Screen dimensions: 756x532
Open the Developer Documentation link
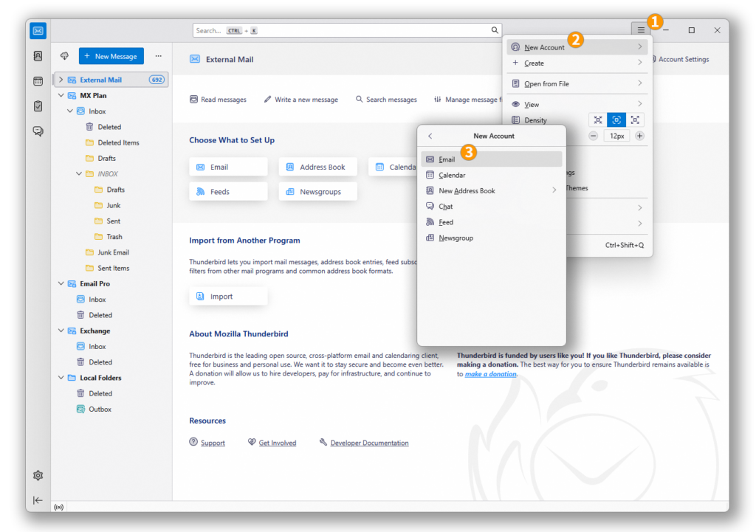coord(370,442)
